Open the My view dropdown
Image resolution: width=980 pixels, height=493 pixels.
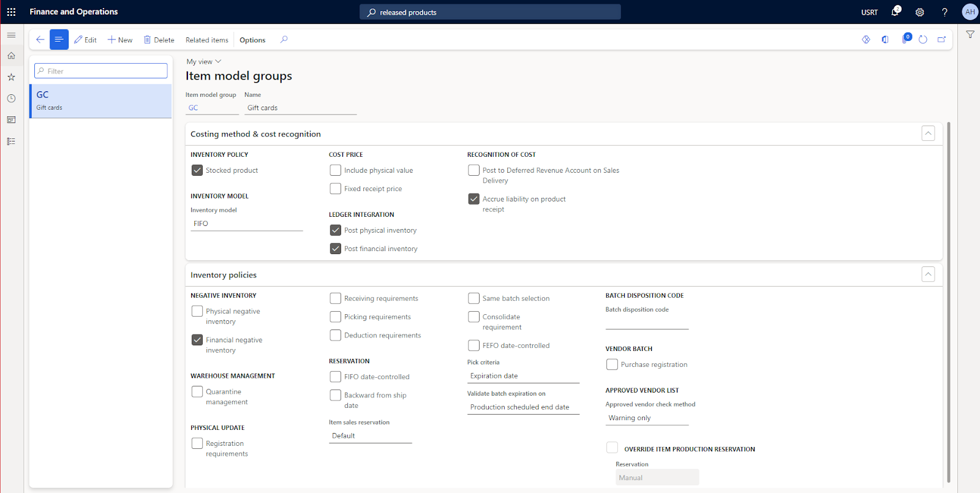pos(203,62)
